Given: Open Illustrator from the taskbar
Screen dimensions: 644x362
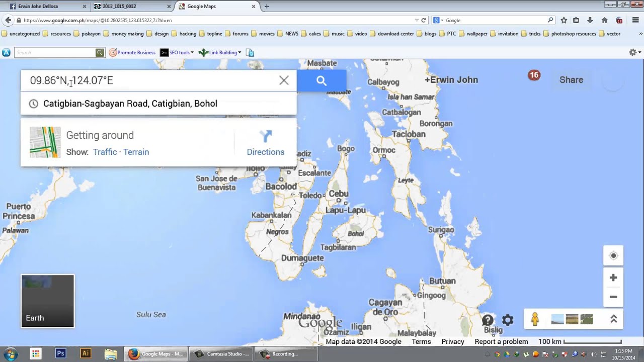Looking at the screenshot, I should pyautogui.click(x=86, y=353).
